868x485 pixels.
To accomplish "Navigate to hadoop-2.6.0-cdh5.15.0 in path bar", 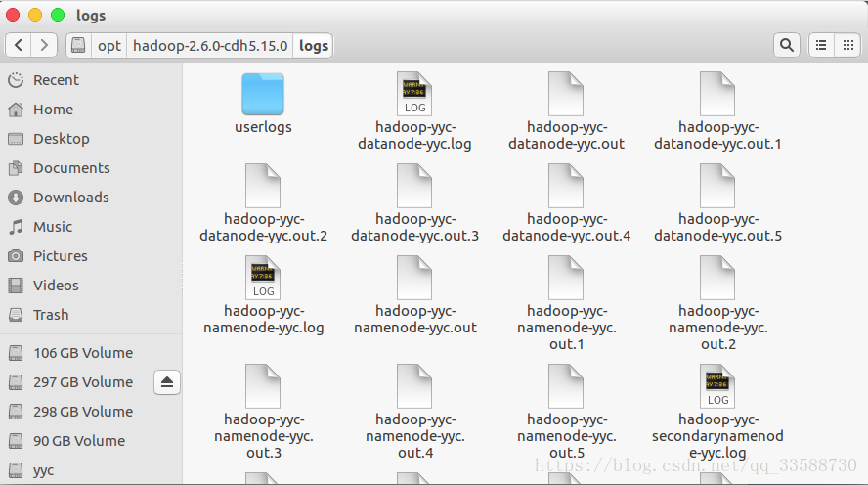I will point(210,45).
